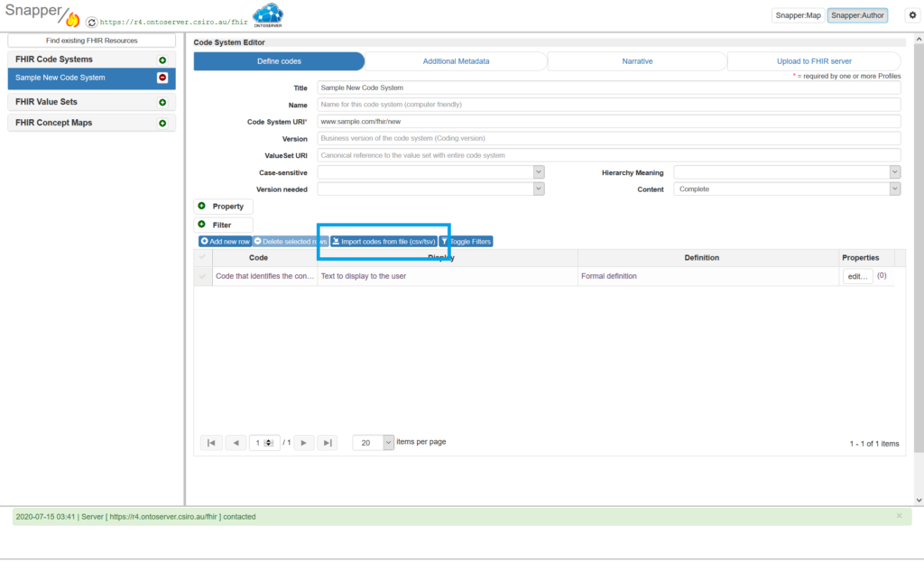Go to the first page of the grid
Screen dimensions: 924x571
(x=211, y=443)
